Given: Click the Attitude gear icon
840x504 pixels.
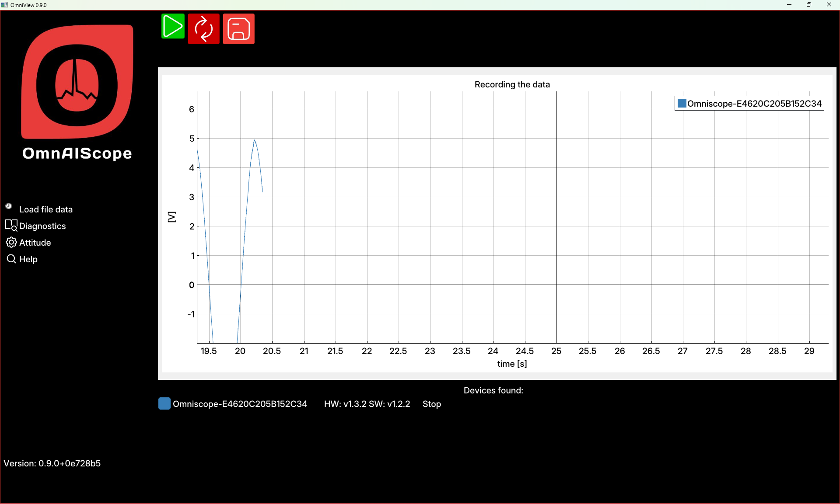Looking at the screenshot, I should 11,242.
